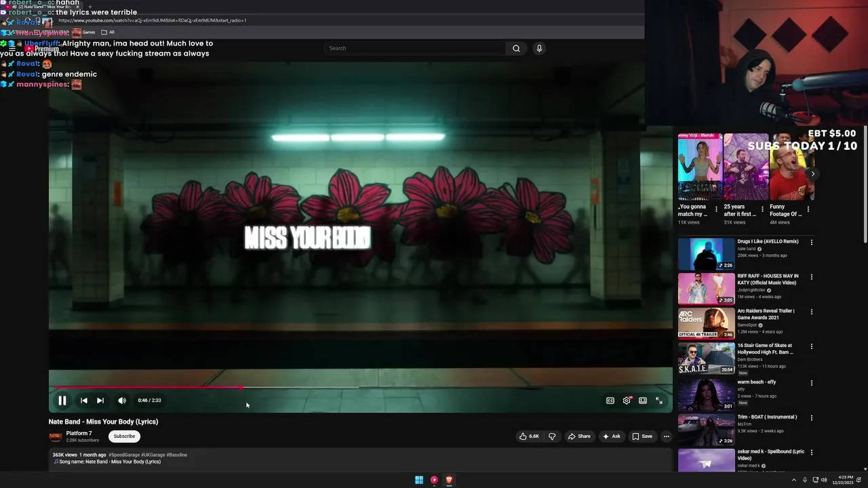Open the red media app in taskbar

[434, 480]
